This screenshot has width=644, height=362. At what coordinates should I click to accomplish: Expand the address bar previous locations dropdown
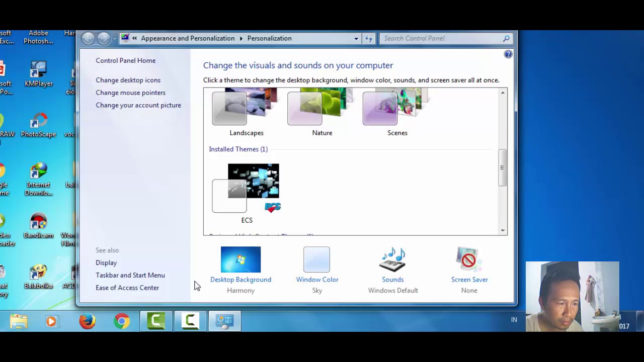coord(356,39)
